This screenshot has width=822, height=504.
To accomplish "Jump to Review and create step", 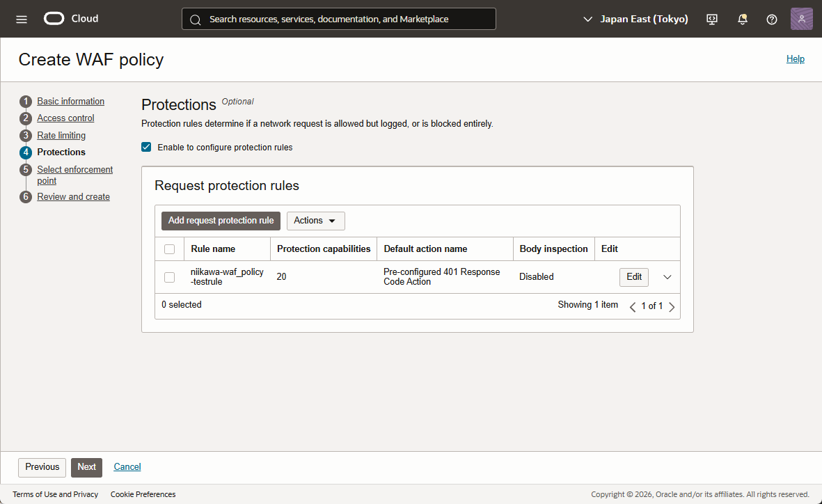I will (x=73, y=197).
